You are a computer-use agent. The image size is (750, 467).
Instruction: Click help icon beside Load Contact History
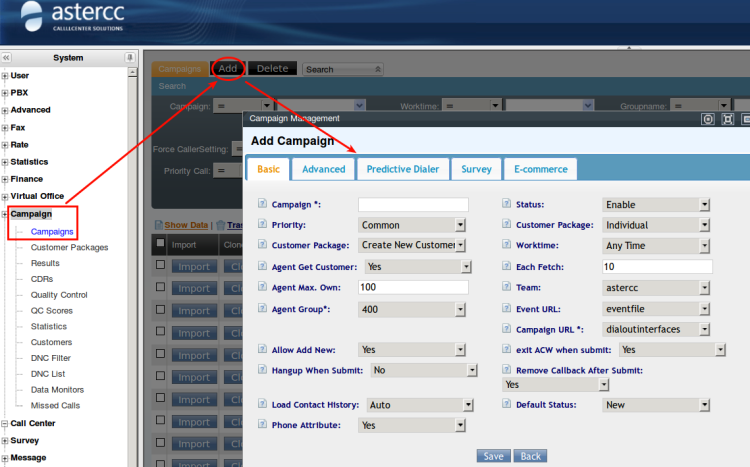coord(263,405)
